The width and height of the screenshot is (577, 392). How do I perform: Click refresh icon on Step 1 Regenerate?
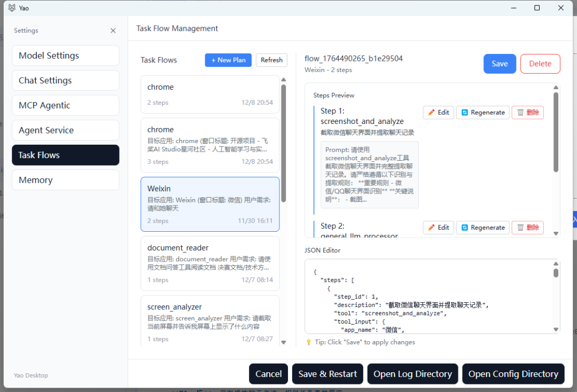(x=465, y=113)
